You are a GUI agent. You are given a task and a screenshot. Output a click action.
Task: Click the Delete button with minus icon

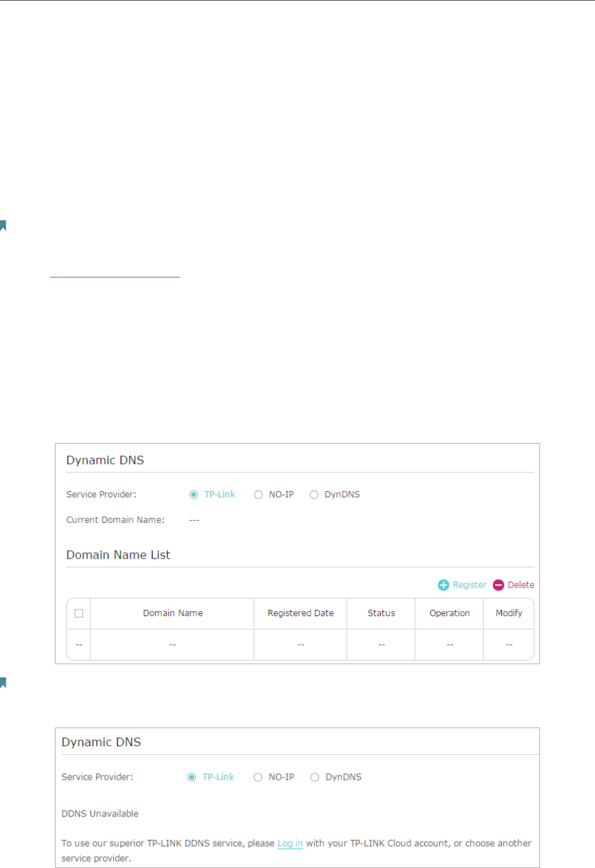(x=514, y=585)
